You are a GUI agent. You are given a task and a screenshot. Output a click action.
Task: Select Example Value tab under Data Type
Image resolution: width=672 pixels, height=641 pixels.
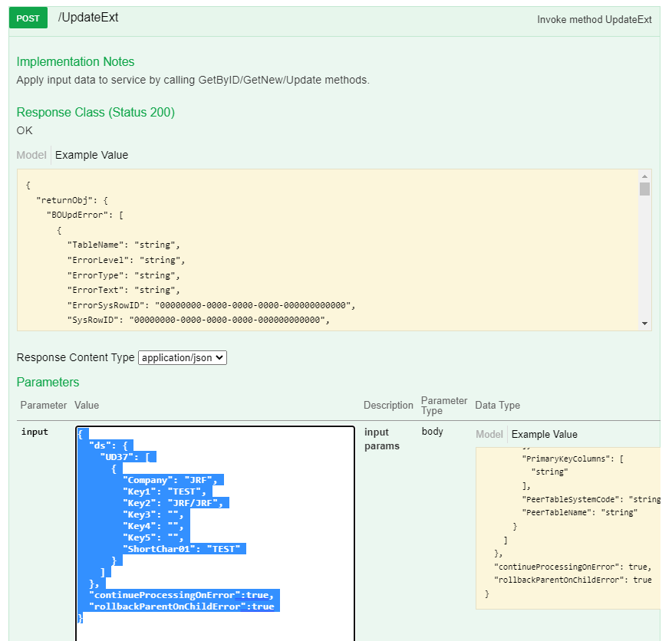[545, 434]
